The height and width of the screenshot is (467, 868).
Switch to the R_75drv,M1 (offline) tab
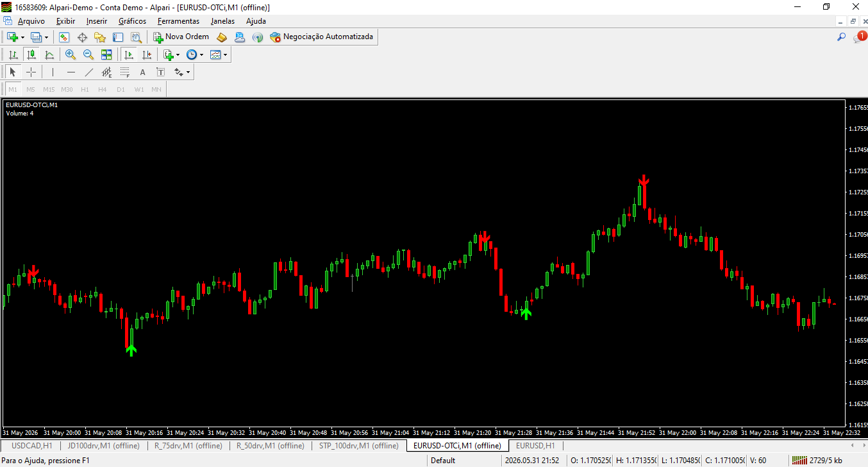click(188, 445)
